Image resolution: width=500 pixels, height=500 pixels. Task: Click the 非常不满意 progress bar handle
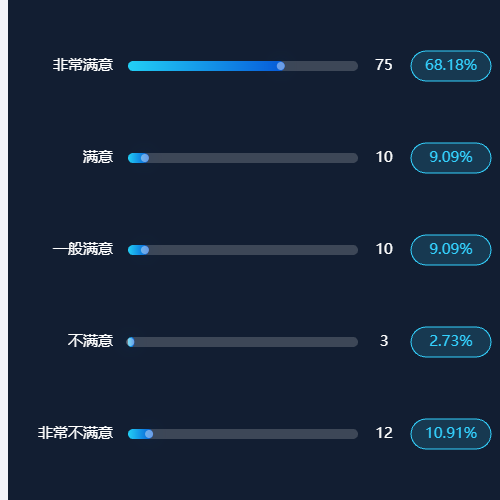pos(149,434)
